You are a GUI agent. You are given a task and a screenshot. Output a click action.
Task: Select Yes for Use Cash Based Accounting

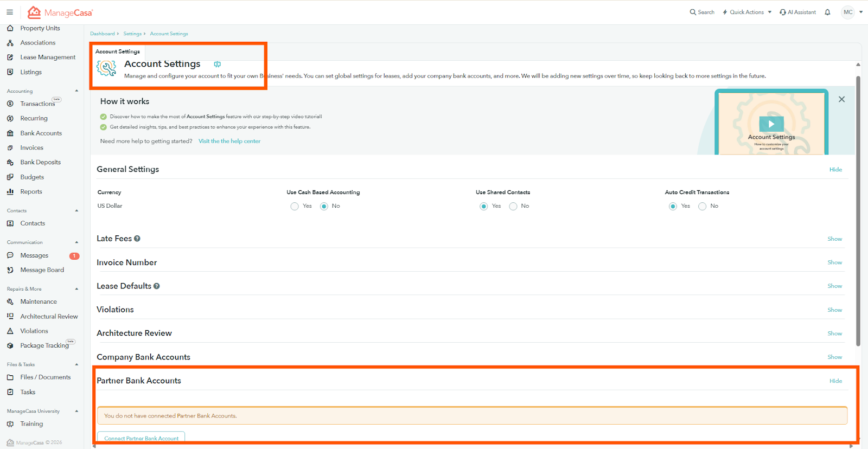coord(295,206)
